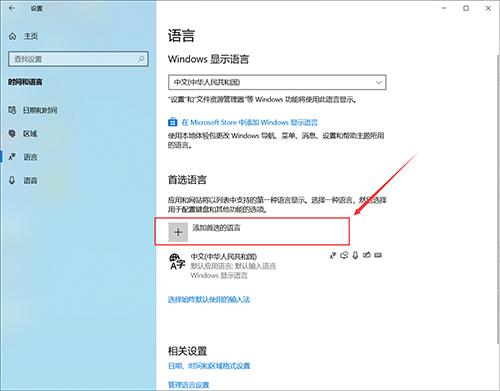This screenshot has height=391, width=500.
Task: Click the 语言 page heading
Action: (181, 36)
